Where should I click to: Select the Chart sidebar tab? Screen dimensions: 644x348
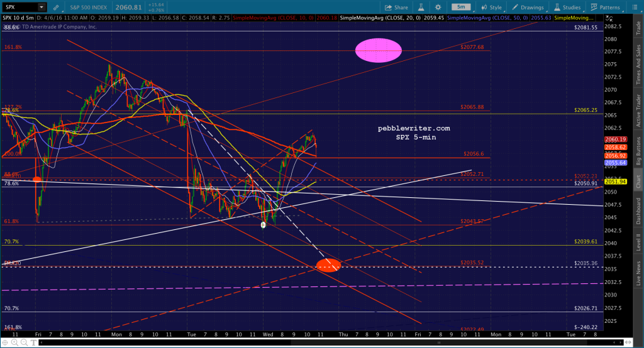coord(638,182)
